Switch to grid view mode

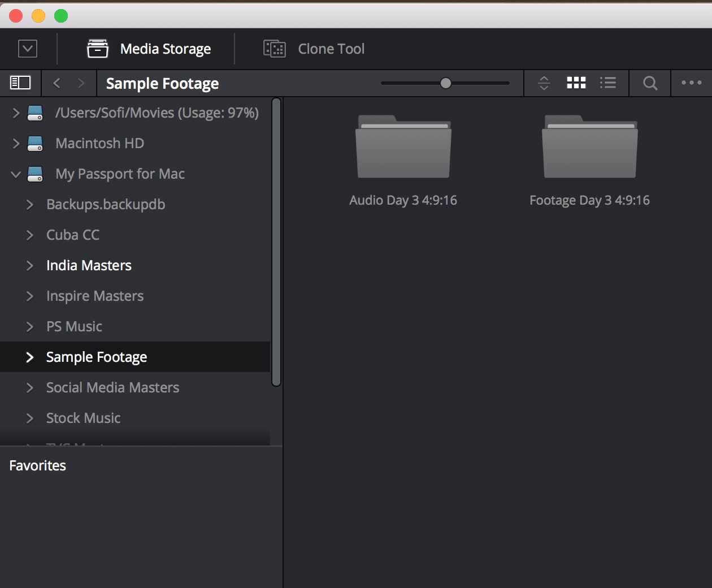(x=576, y=83)
